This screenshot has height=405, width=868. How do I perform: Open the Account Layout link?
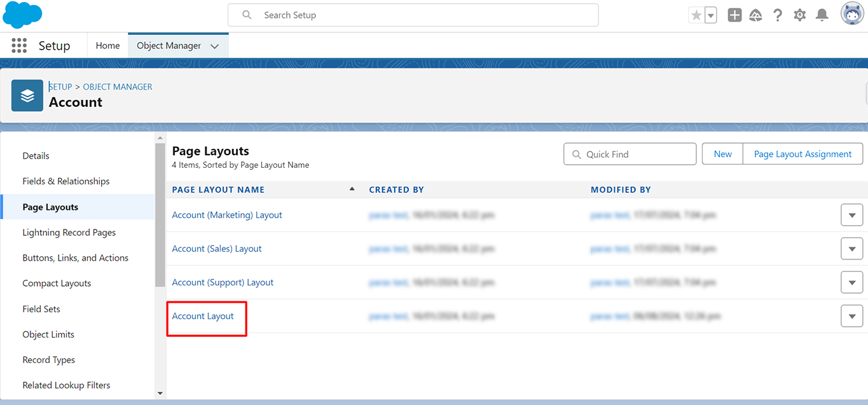tap(203, 316)
